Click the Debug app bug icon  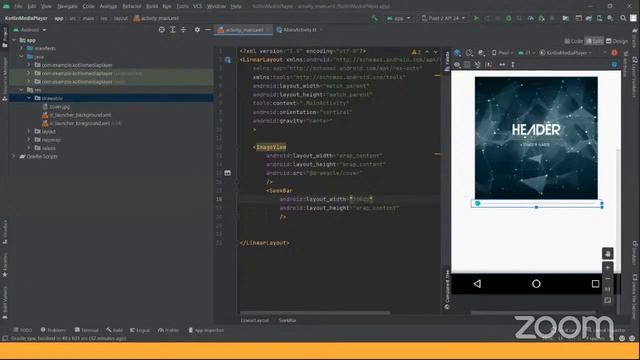pyautogui.click(x=509, y=18)
